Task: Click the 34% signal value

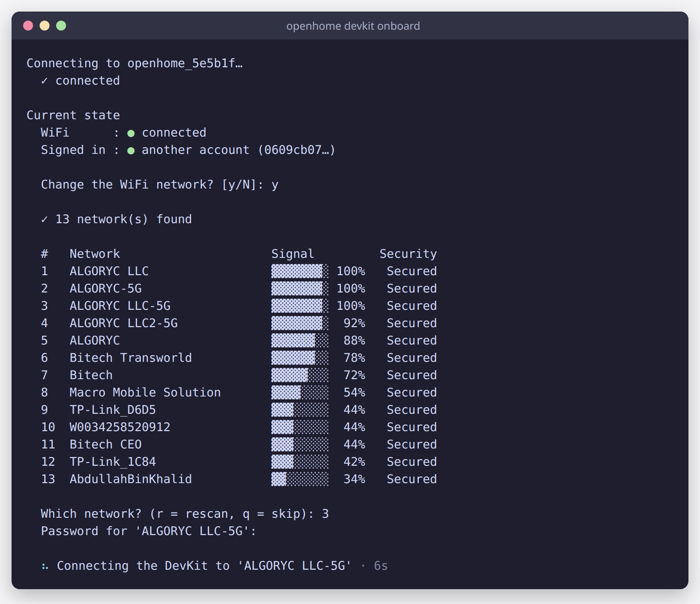Action: coord(355,479)
